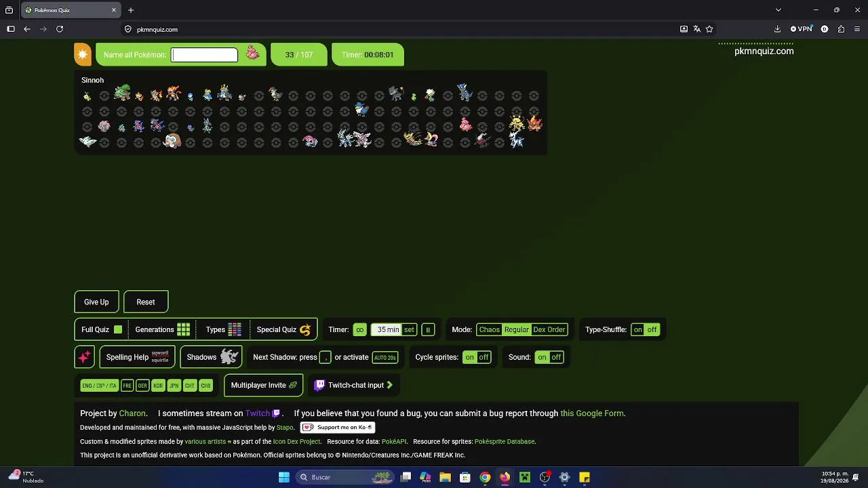Screen dimensions: 868x488
Task: Bookmark this page with the star icon
Action: [x=709, y=29]
